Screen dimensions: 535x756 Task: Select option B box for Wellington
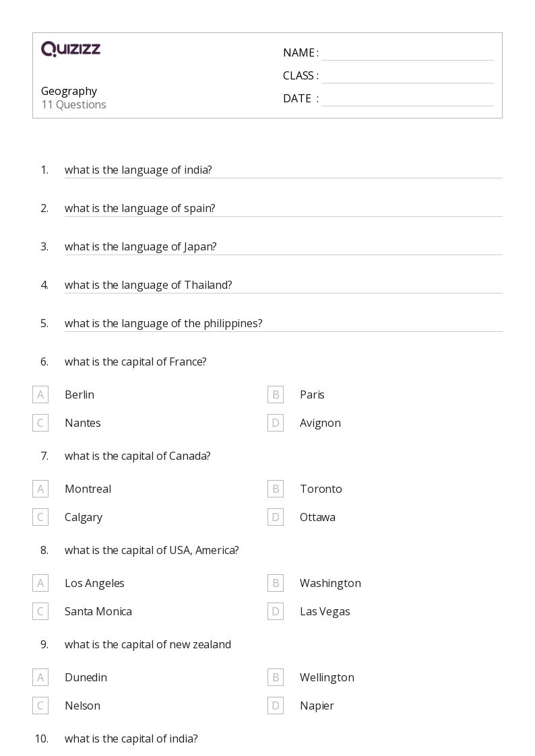pyautogui.click(x=276, y=677)
